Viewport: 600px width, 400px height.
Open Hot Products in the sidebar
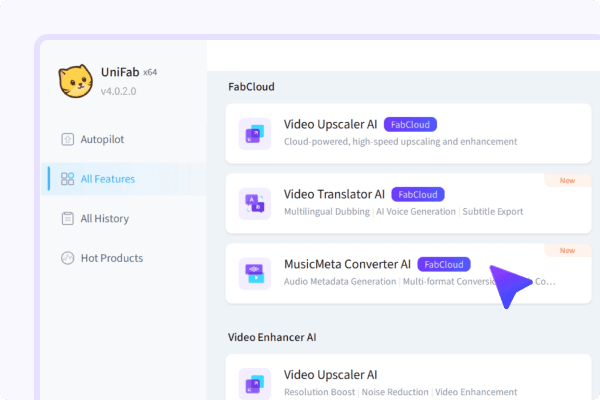124,258
